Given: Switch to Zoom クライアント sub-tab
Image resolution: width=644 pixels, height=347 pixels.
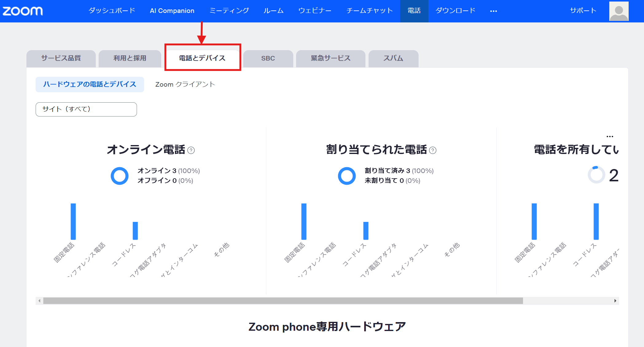Looking at the screenshot, I should (185, 85).
